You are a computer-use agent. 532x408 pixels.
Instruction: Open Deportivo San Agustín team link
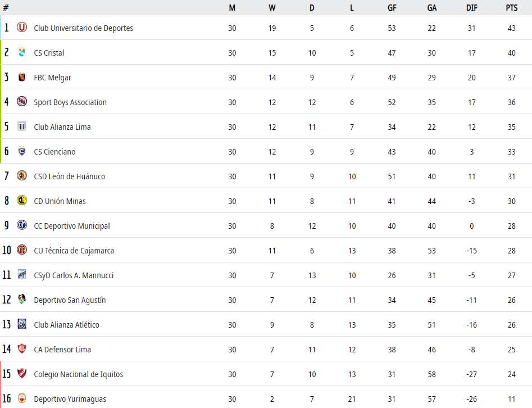coord(70,301)
